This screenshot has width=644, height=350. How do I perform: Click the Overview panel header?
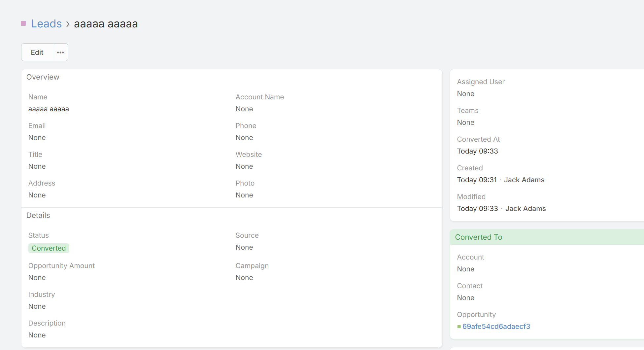[43, 77]
